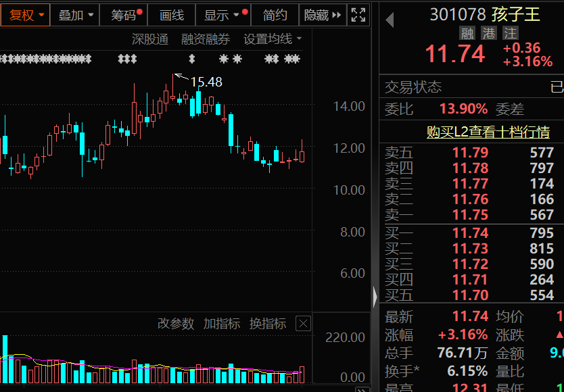Click the 港 Hong Kong connect badge
This screenshot has height=392, width=564.
(488, 32)
